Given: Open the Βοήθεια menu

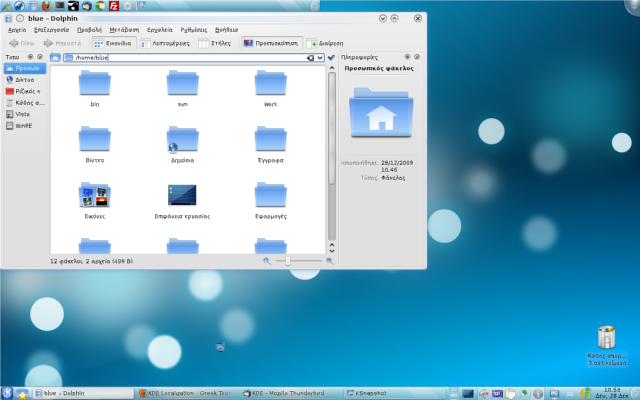Looking at the screenshot, I should 227,30.
